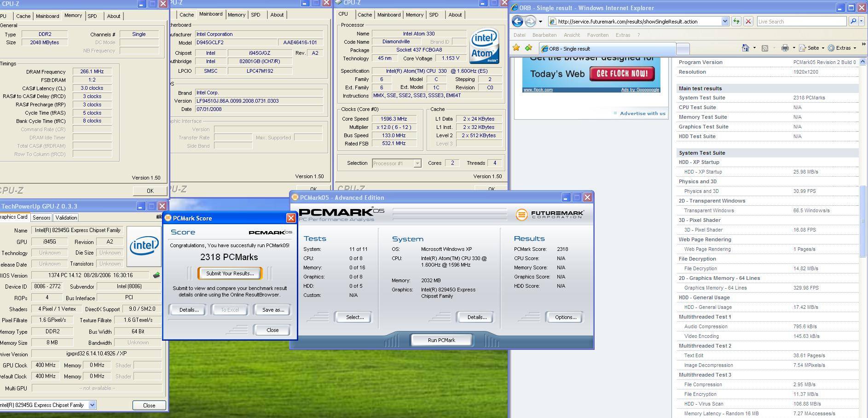Go back in Internet Explorer
The height and width of the screenshot is (418, 868).
[x=517, y=21]
